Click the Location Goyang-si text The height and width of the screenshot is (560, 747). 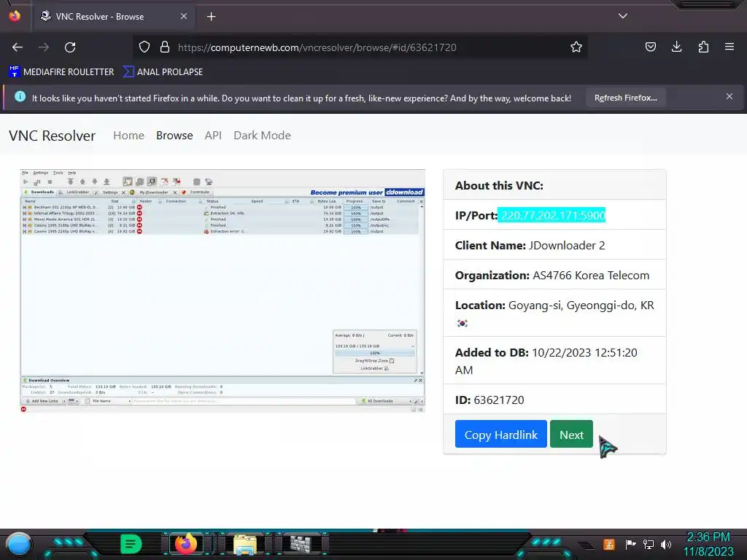click(554, 306)
